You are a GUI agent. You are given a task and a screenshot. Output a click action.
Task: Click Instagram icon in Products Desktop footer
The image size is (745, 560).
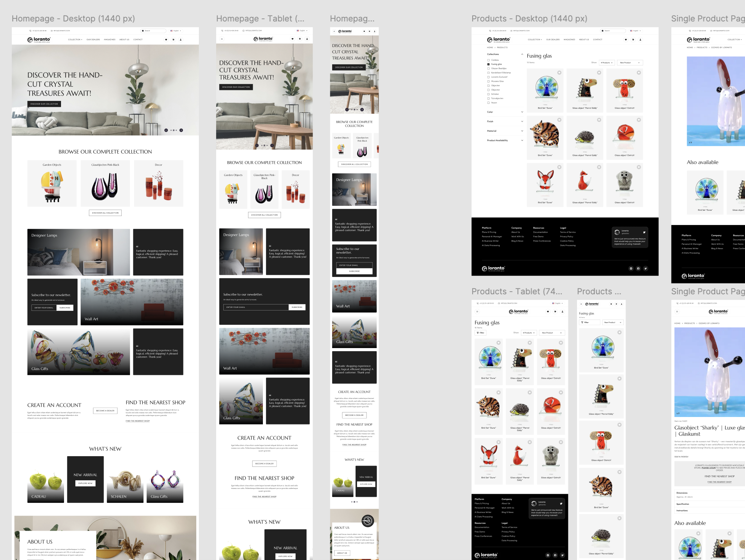(x=631, y=268)
